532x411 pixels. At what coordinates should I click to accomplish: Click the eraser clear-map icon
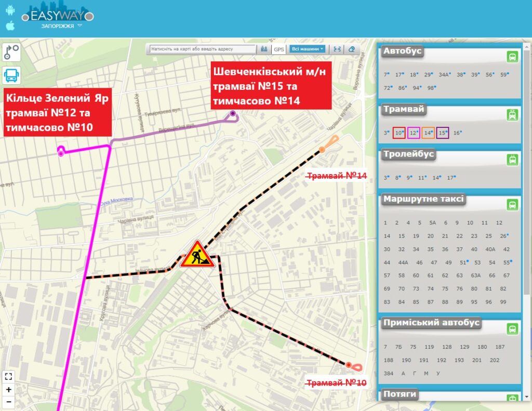click(352, 49)
